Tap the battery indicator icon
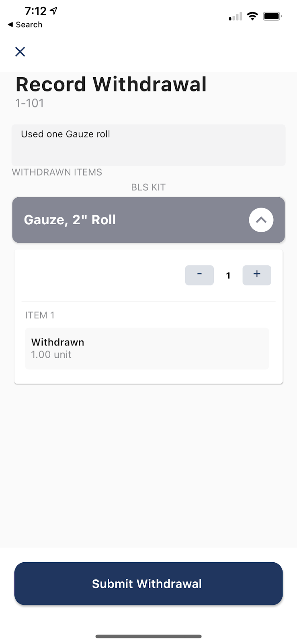 tap(272, 16)
